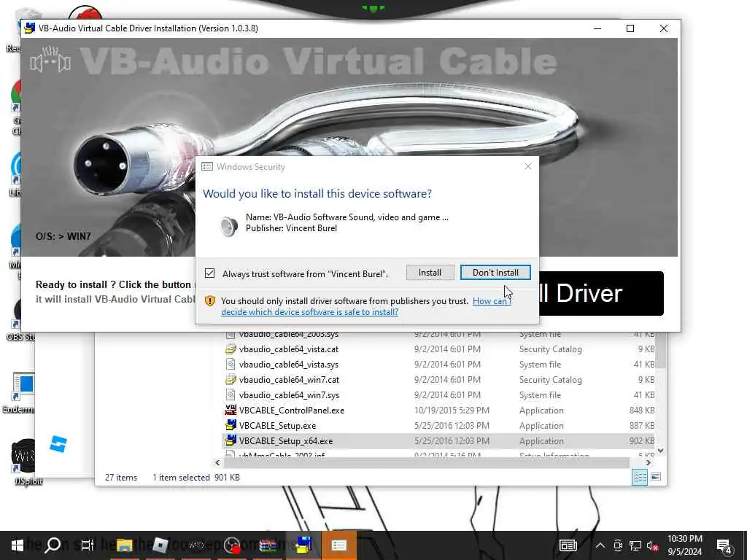747x560 pixels.
Task: Minimize the VB-Audio installer window
Action: coord(597,28)
